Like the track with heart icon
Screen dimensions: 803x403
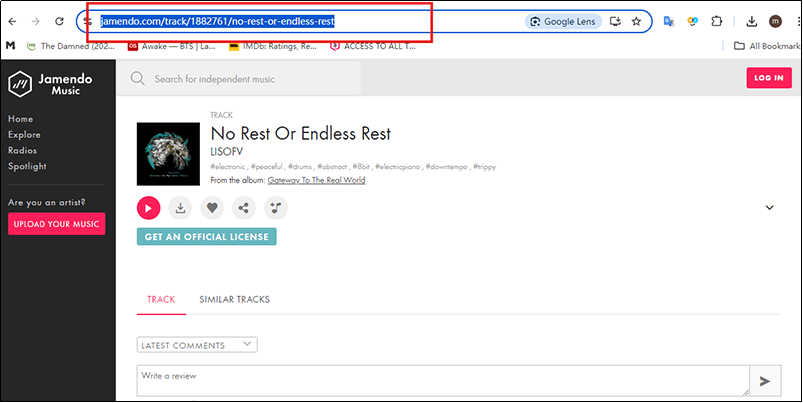tap(212, 208)
